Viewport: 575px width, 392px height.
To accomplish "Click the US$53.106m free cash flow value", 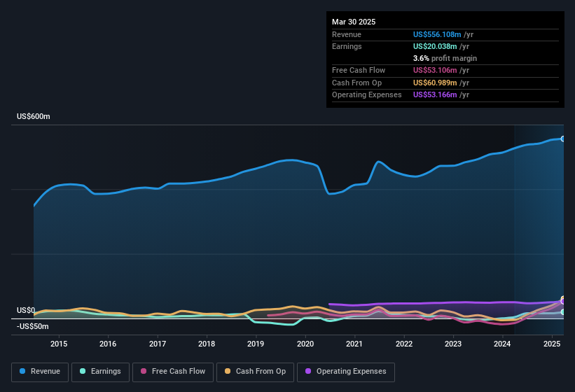I will (x=435, y=70).
